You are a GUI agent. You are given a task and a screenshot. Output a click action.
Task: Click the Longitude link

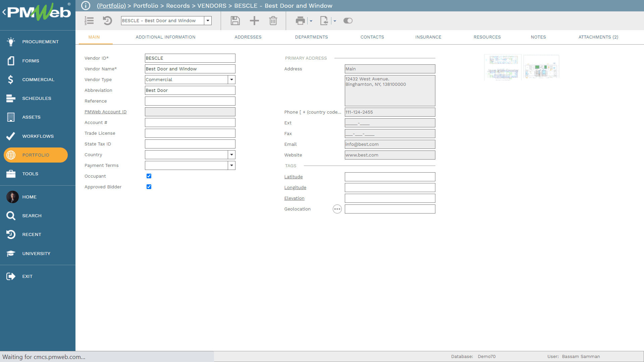tap(295, 187)
